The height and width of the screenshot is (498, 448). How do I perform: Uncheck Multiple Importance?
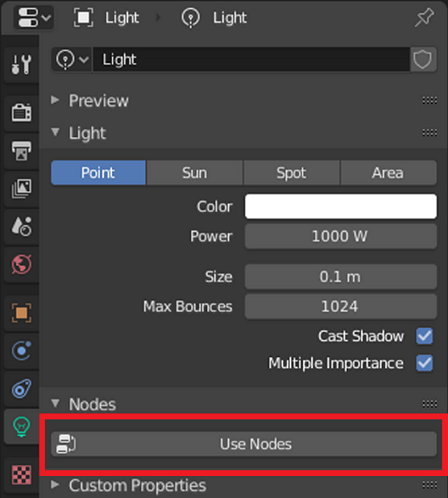pyautogui.click(x=425, y=363)
